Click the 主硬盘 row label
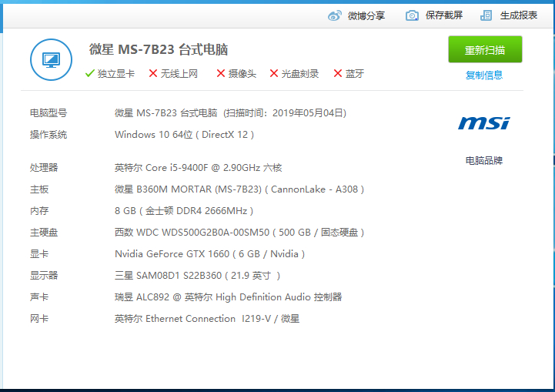 click(44, 233)
